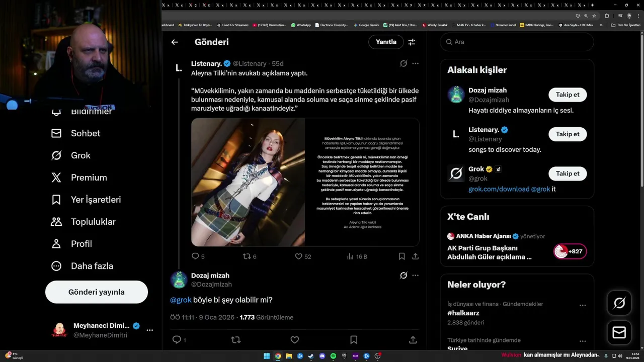Open File Explorer in the taskbar
The width and height of the screenshot is (644, 362).
(289, 356)
